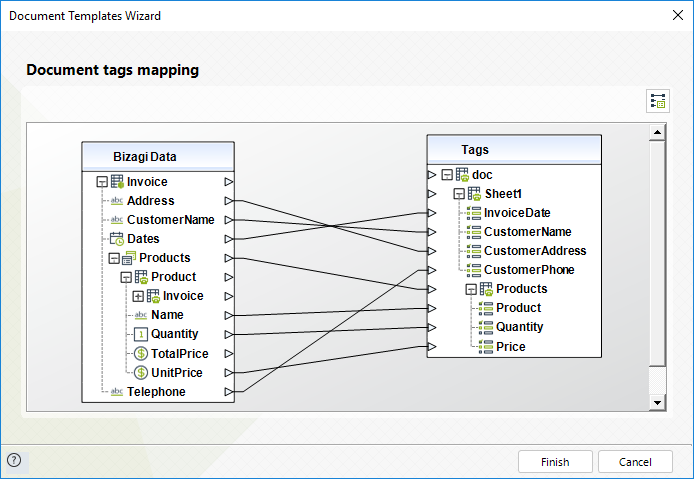
Task: Click the Invoice entity icon in Bizagi Data
Action: pyautogui.click(x=117, y=182)
